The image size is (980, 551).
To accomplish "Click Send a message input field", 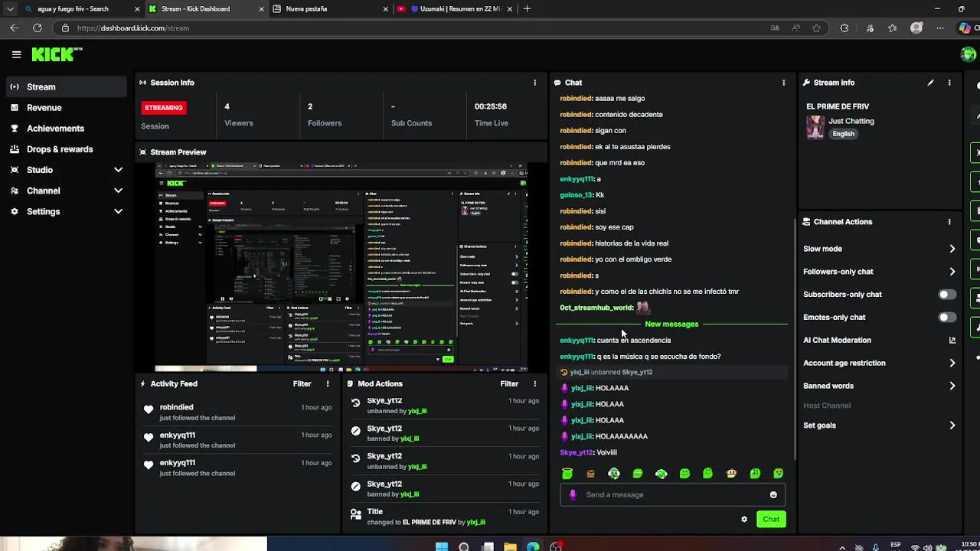I will coord(674,495).
